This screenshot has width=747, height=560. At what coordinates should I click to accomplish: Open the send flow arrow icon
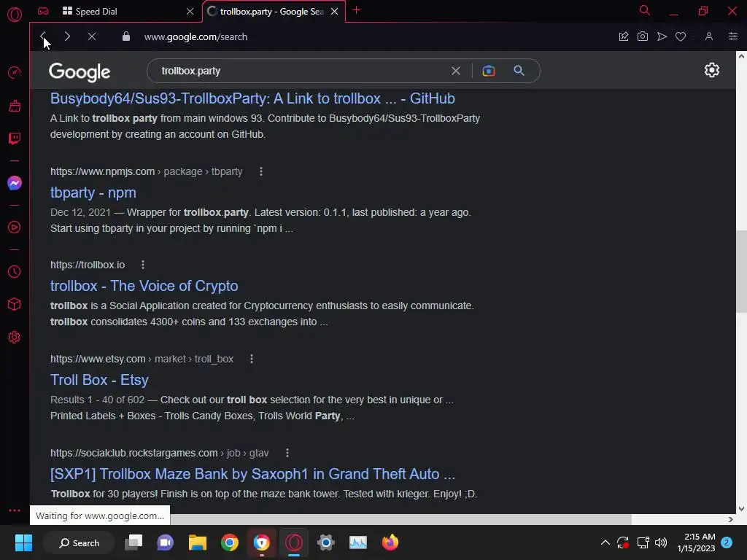pos(662,36)
